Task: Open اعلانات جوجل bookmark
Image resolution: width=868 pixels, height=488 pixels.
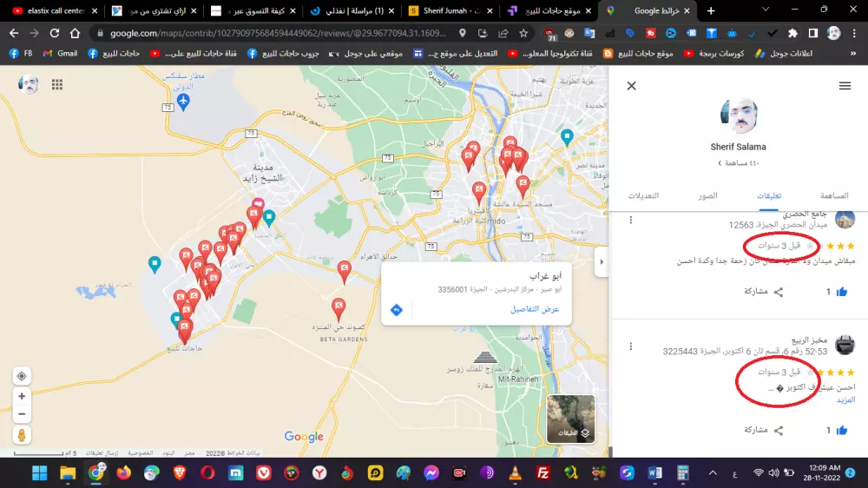Action: (784, 53)
